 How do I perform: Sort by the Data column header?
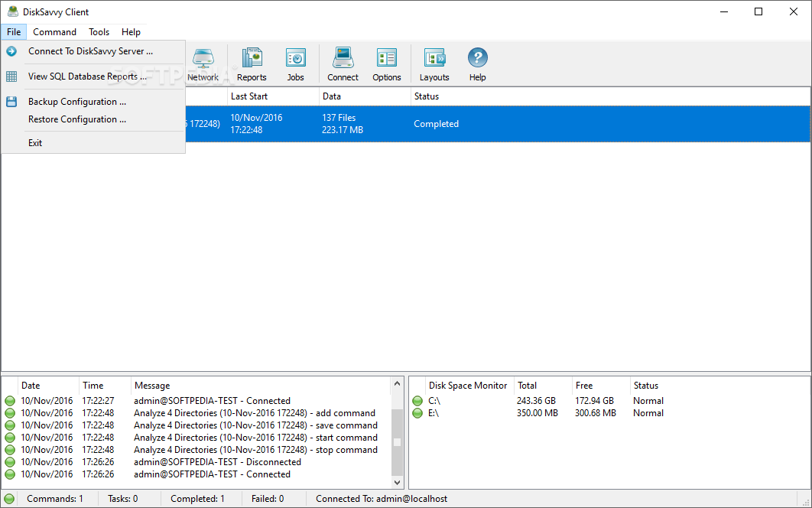pos(365,96)
